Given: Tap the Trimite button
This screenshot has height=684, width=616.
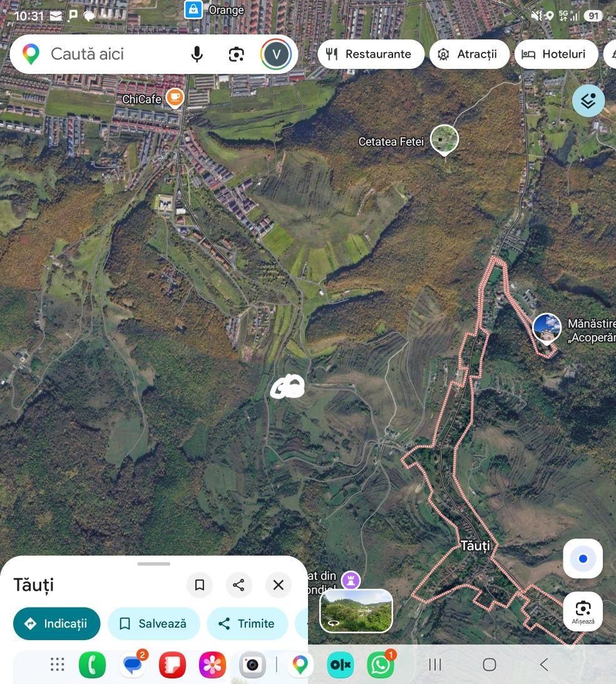Looking at the screenshot, I should (248, 623).
